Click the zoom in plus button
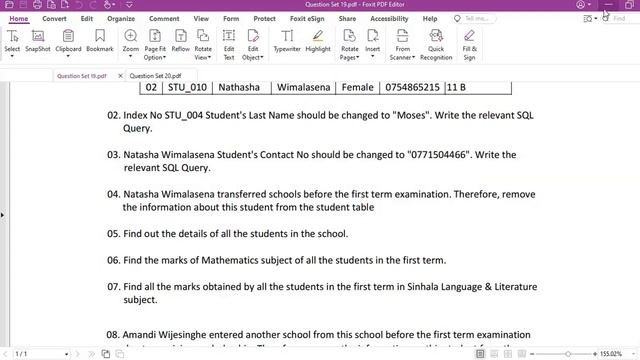Viewport: 640px width, 360px height. pos(595,354)
